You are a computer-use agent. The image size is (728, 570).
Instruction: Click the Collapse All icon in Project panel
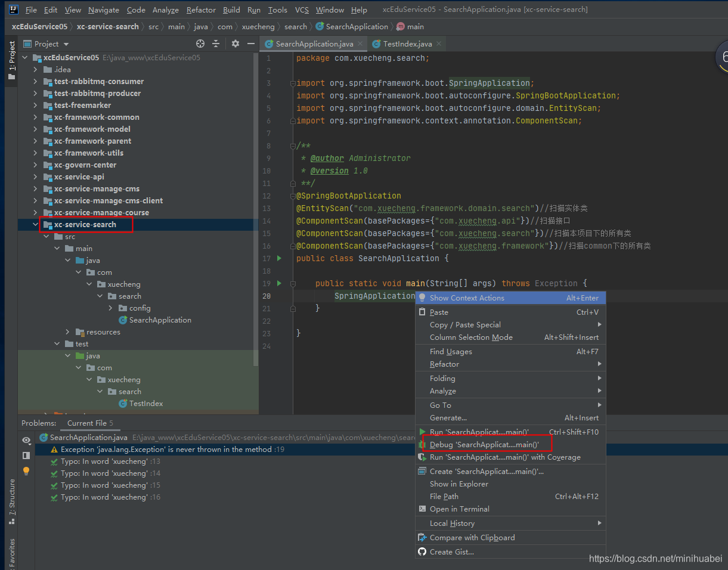[x=216, y=44]
